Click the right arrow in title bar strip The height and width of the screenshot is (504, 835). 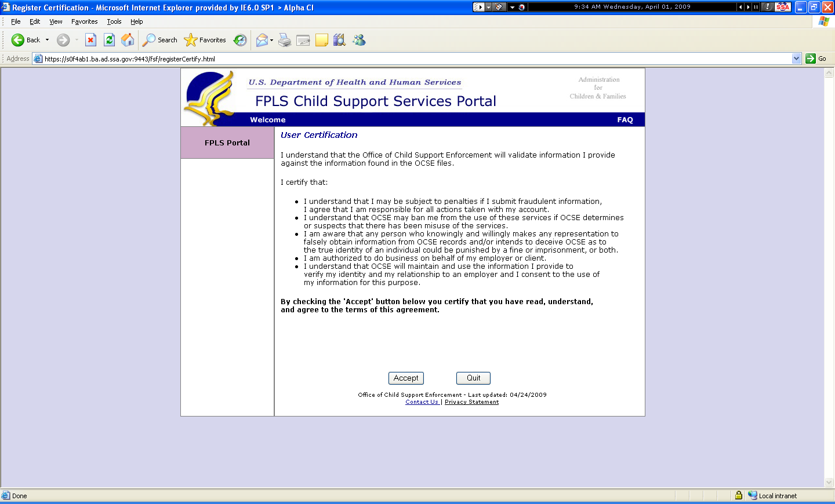click(748, 7)
